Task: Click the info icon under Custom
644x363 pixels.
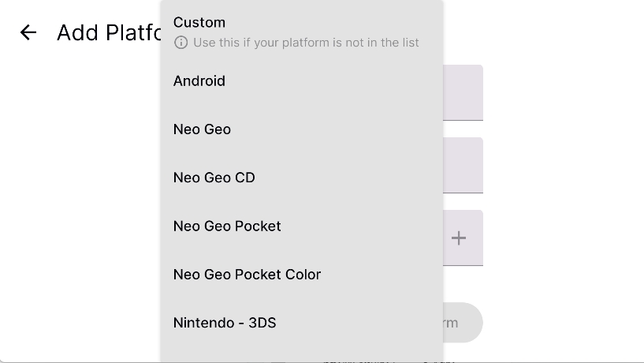Action: coord(181,43)
